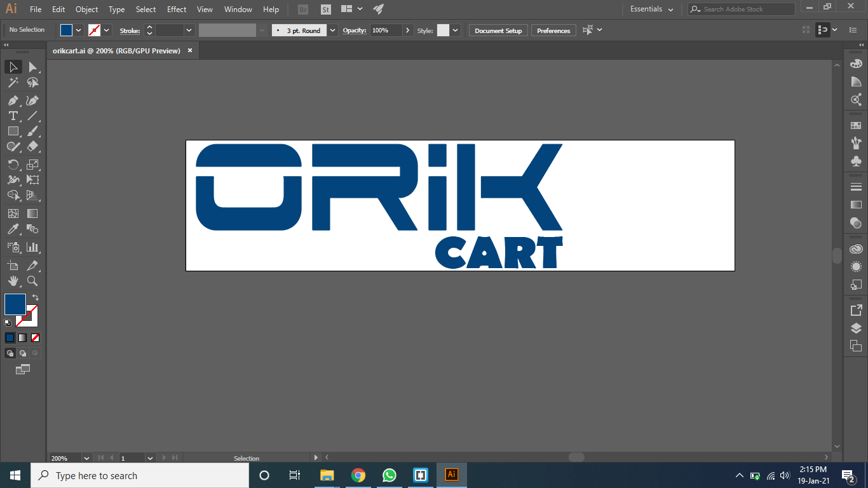
Task: Select the Scale tool
Action: pyautogui.click(x=33, y=164)
